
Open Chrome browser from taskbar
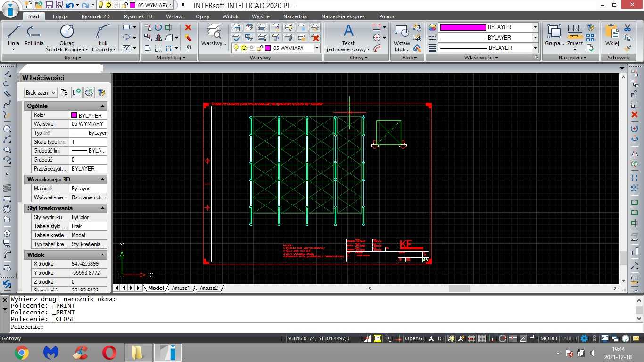click(x=21, y=352)
